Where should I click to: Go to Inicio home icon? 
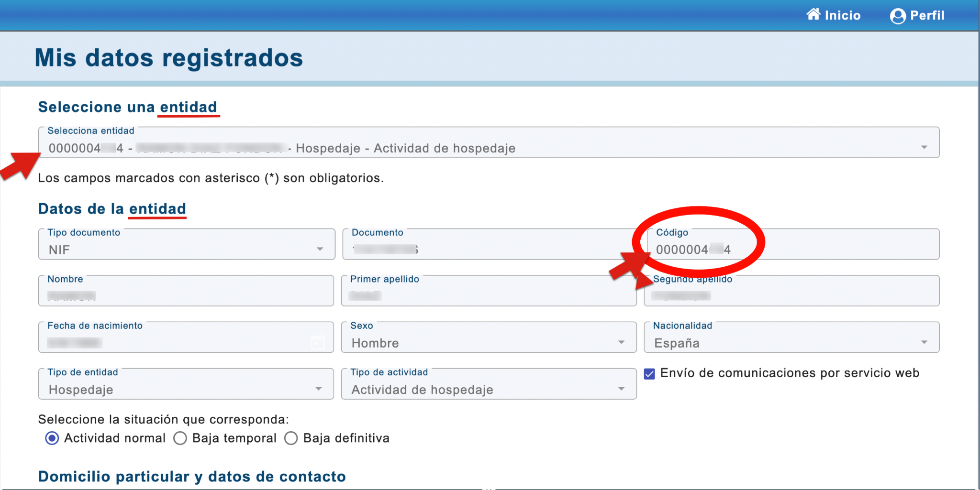click(813, 15)
